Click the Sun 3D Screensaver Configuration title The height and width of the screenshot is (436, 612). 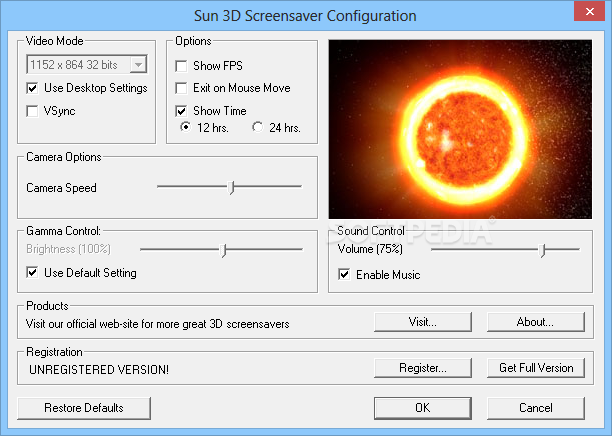[305, 16]
